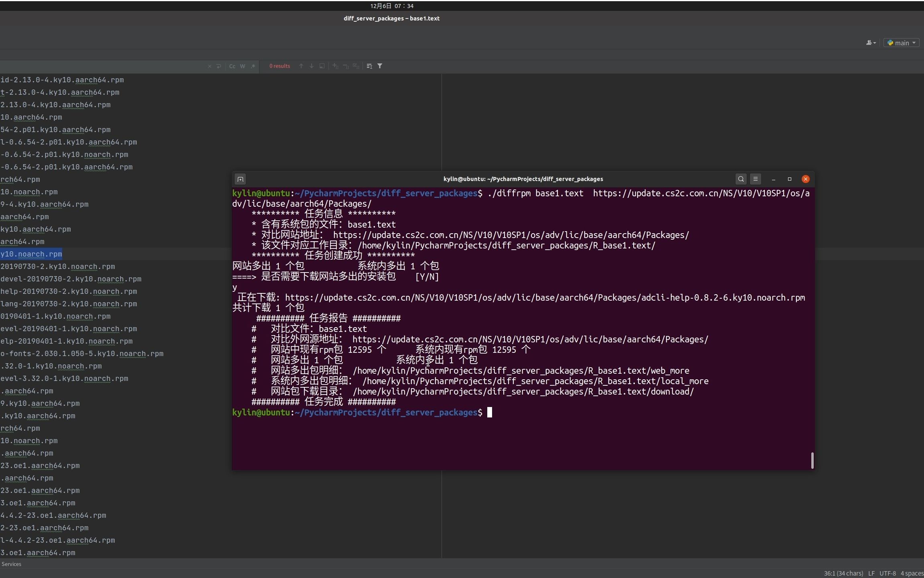This screenshot has height=578, width=924.
Task: Click line t-2.13.0-4.ky10.aarch64.rpm in editor
Action: 60,92
